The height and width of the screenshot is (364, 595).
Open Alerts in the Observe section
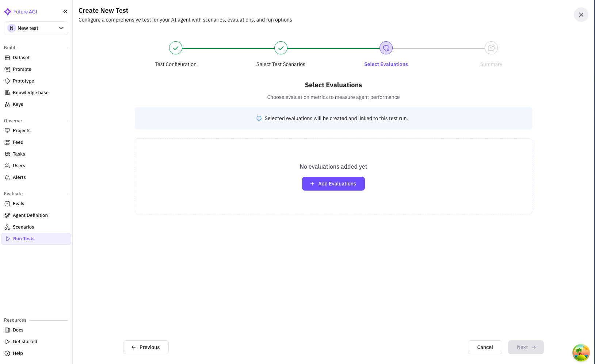pos(19,177)
